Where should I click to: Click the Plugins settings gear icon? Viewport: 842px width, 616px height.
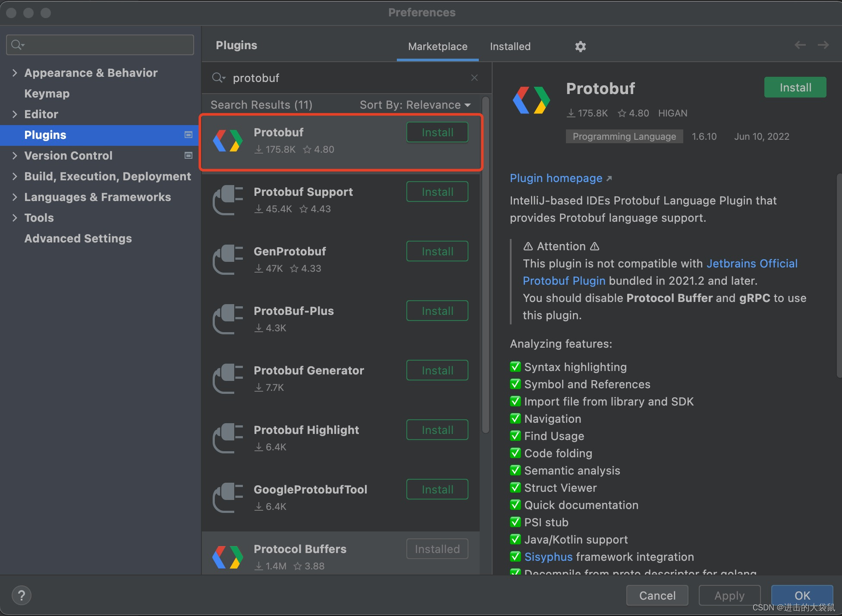[580, 47]
